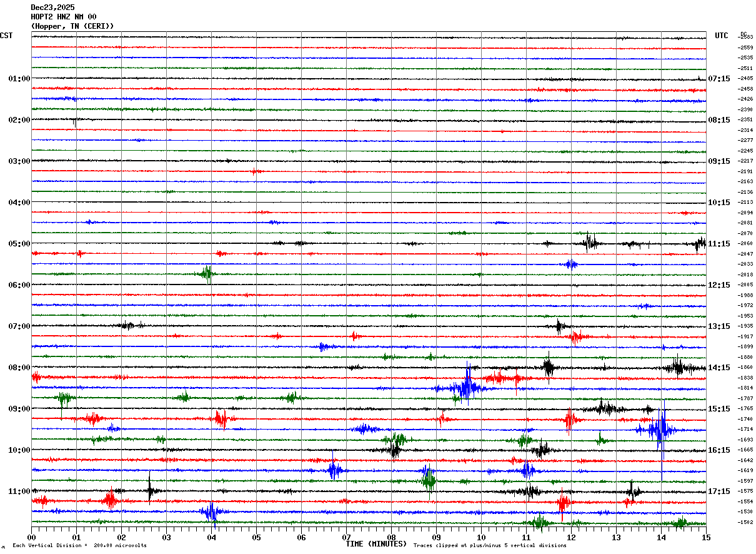Click the DC offset value -1765

tap(746, 408)
